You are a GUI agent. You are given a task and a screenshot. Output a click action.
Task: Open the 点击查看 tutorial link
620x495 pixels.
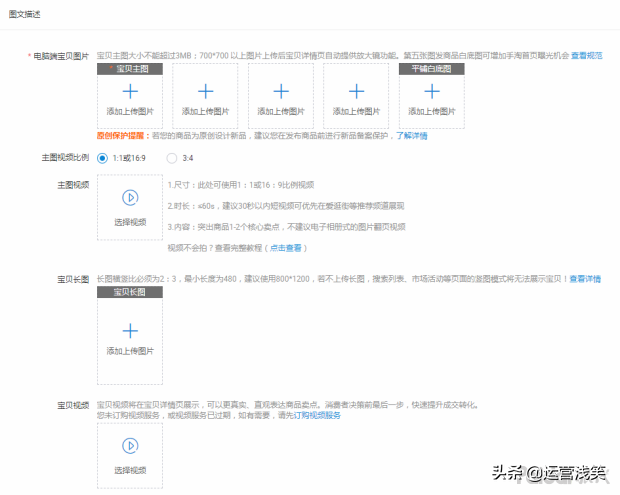pos(285,248)
